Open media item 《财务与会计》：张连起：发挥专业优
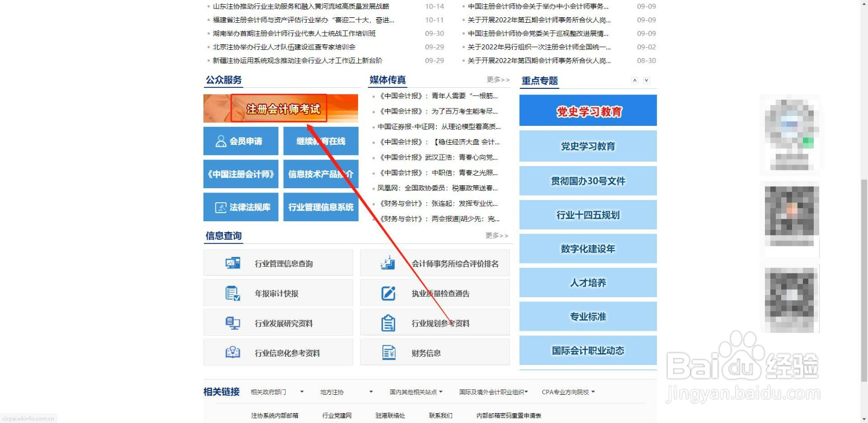 (x=438, y=204)
